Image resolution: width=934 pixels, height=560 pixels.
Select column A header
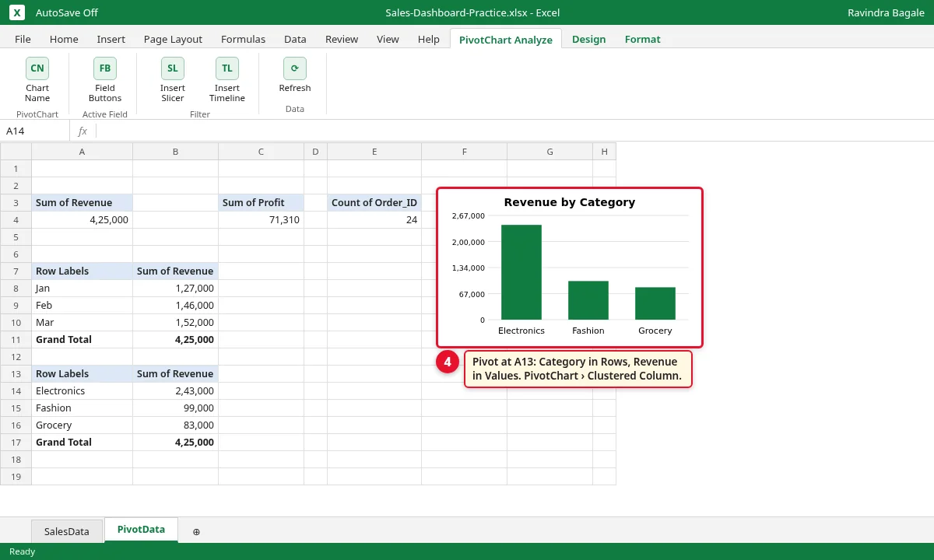pyautogui.click(x=83, y=152)
